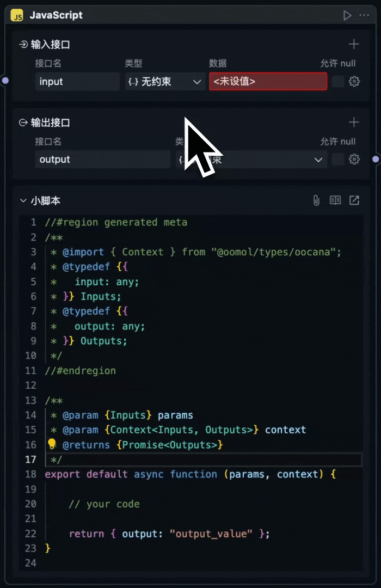Click the lightbulb quick-fix icon on line 16

pyautogui.click(x=52, y=444)
